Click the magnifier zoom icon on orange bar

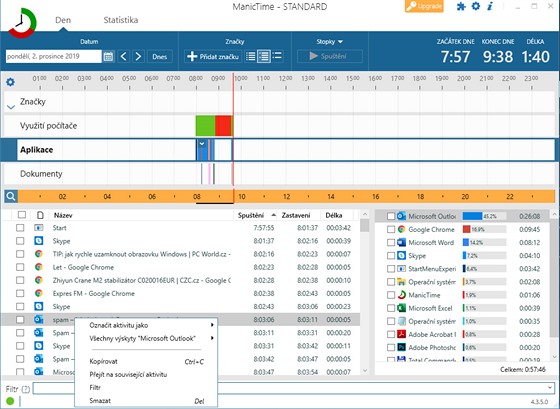(11, 196)
